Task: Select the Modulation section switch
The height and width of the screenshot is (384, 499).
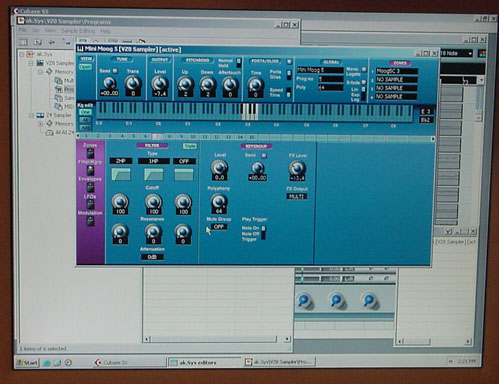Action: [90, 221]
